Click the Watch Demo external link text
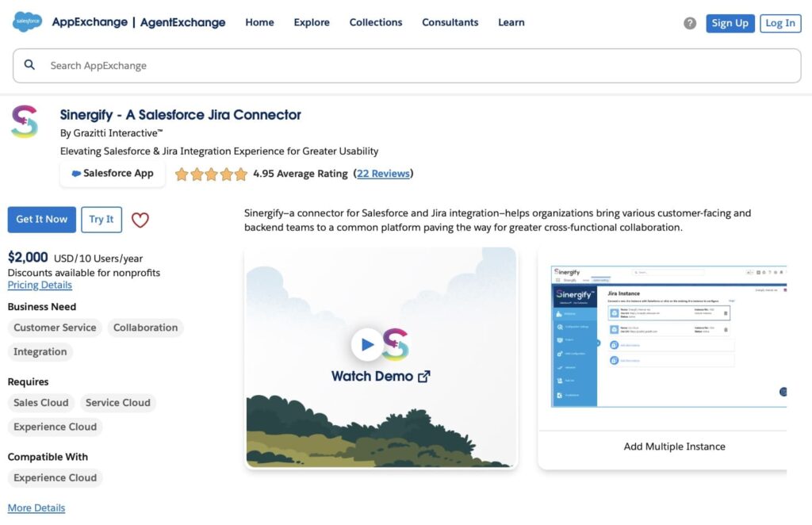 (381, 377)
